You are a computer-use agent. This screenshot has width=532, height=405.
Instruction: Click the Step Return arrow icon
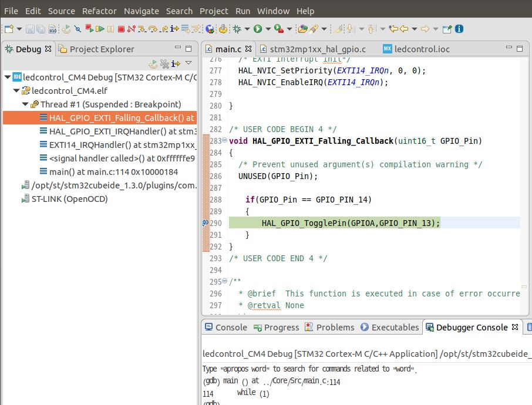164,29
